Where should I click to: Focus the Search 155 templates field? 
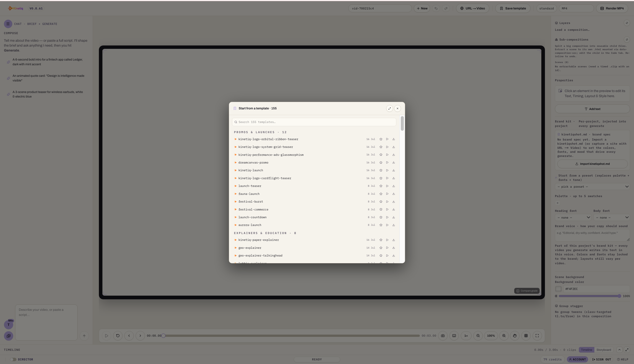(x=314, y=122)
